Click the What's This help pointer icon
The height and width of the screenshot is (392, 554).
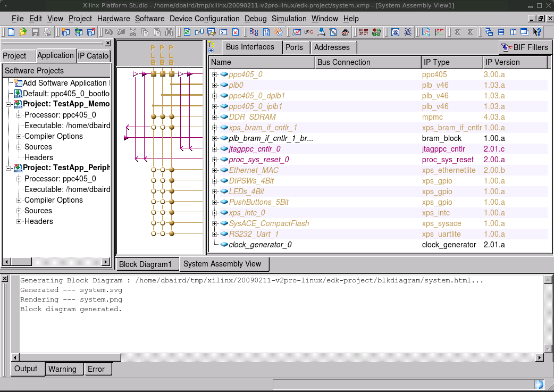pyautogui.click(x=537, y=32)
